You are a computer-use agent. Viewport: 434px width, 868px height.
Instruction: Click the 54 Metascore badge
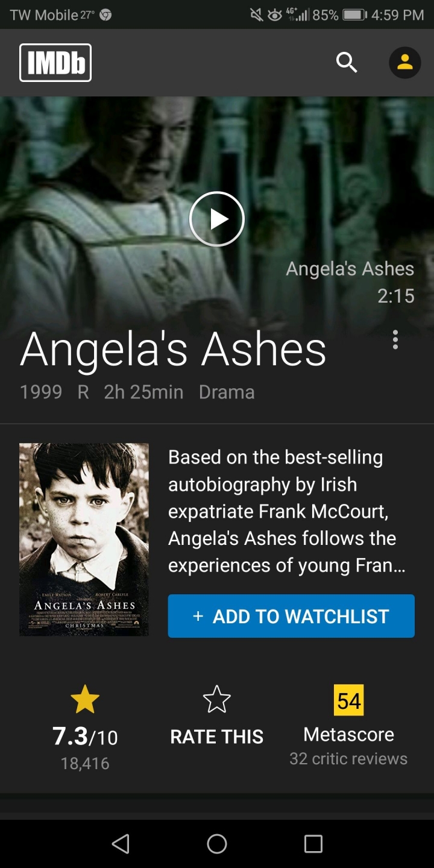[x=349, y=700]
